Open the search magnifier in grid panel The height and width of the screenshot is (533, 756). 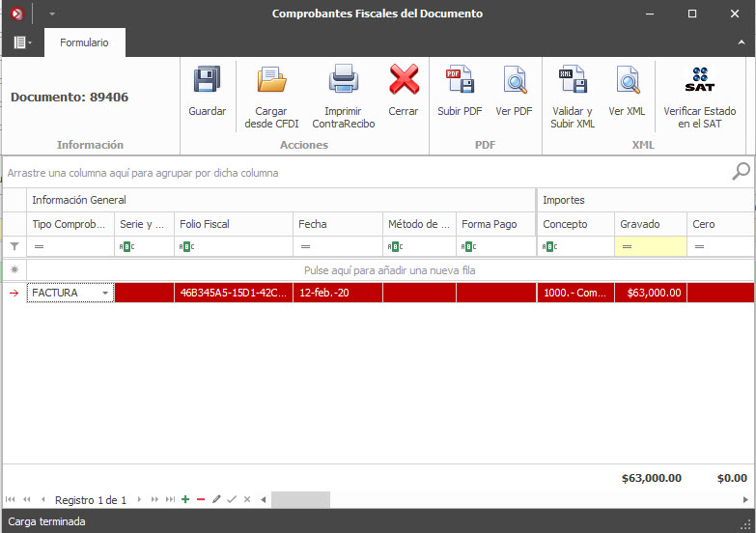click(741, 172)
